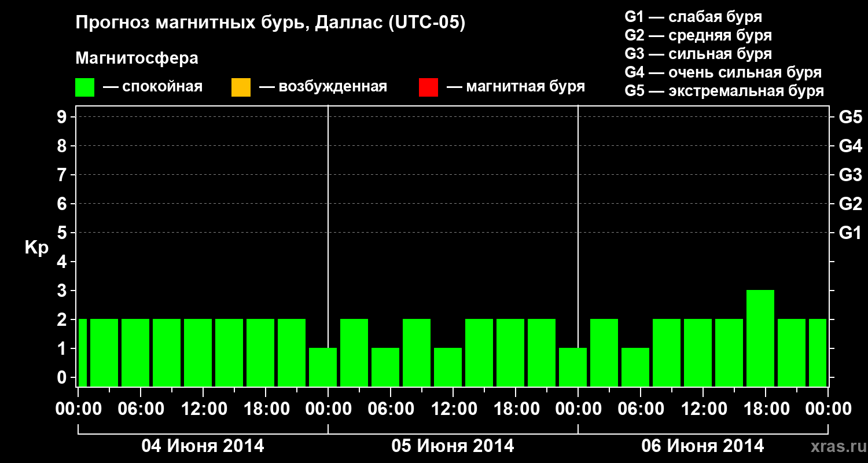Click the 'Kp' axis title

point(36,247)
